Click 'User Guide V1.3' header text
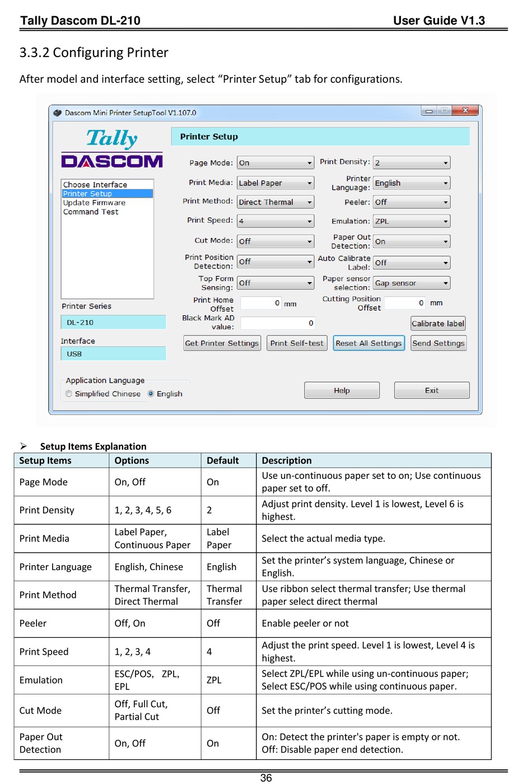The width and height of the screenshot is (532, 784). coord(439,21)
